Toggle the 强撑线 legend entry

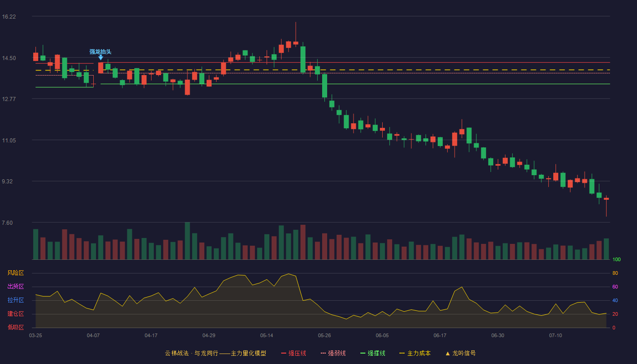373,353
